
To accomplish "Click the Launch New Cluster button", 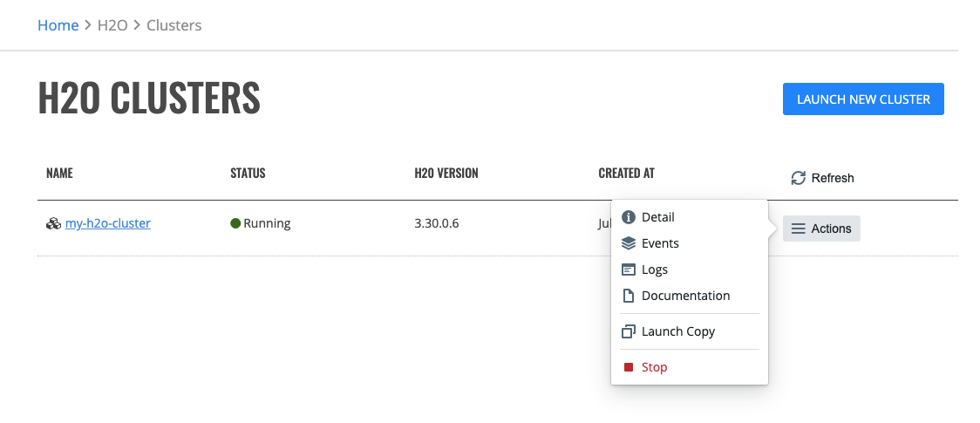I will 863,99.
